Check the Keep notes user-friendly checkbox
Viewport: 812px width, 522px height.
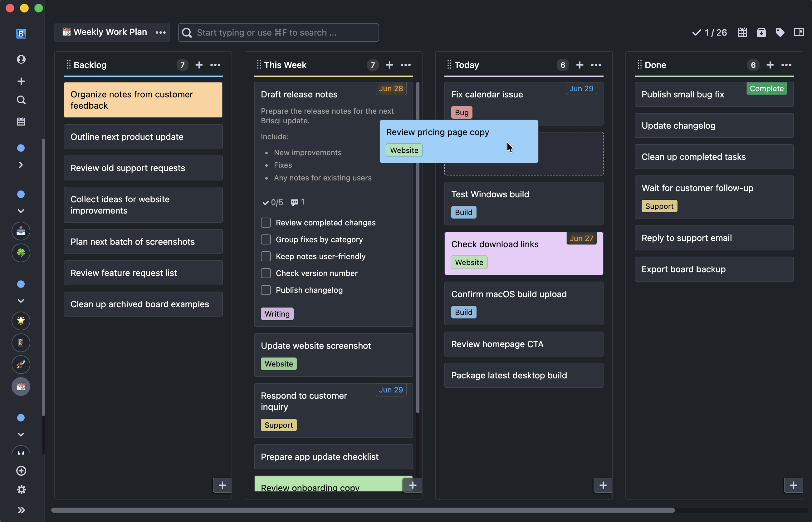pyautogui.click(x=266, y=256)
